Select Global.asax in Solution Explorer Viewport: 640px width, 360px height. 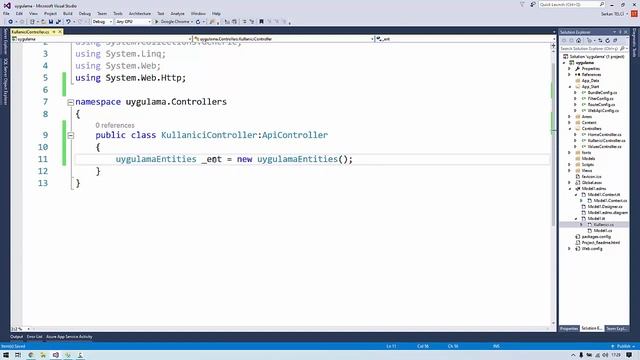click(591, 183)
